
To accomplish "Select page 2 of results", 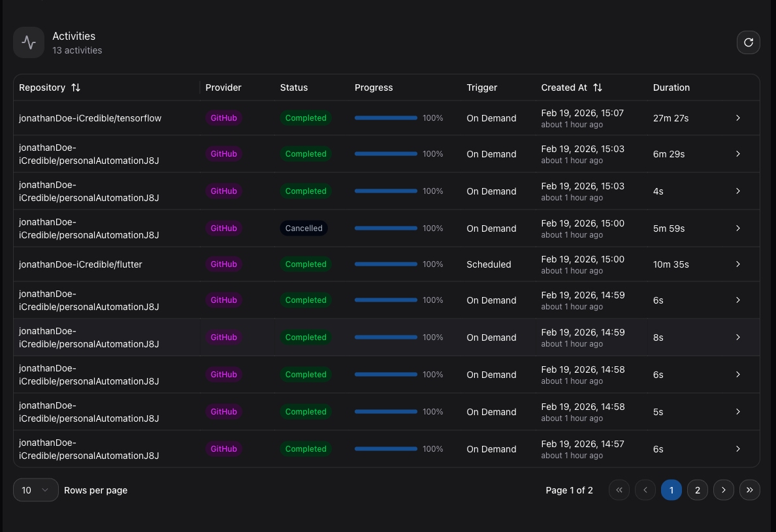I will (x=697, y=490).
